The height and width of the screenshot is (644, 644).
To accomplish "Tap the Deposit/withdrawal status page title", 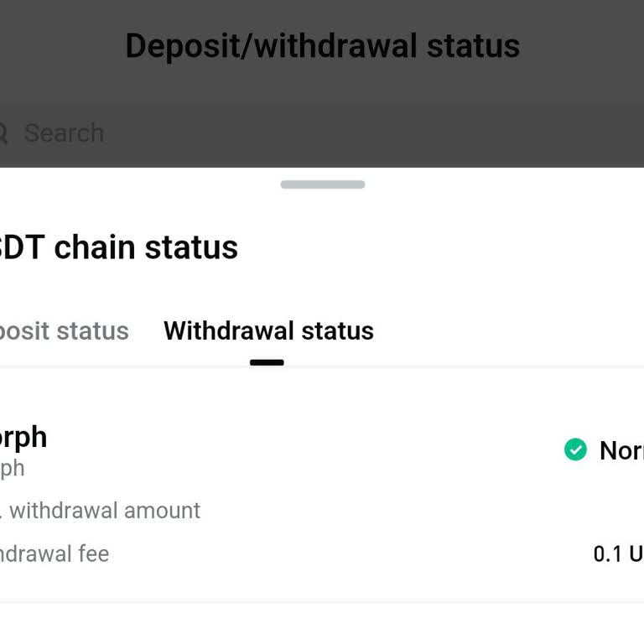I will [x=322, y=45].
